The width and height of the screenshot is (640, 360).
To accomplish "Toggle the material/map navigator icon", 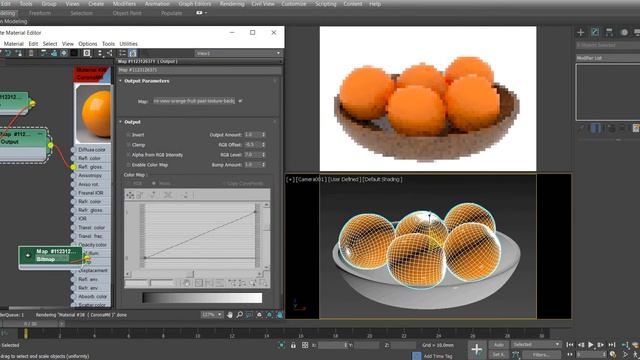I will (122, 53).
